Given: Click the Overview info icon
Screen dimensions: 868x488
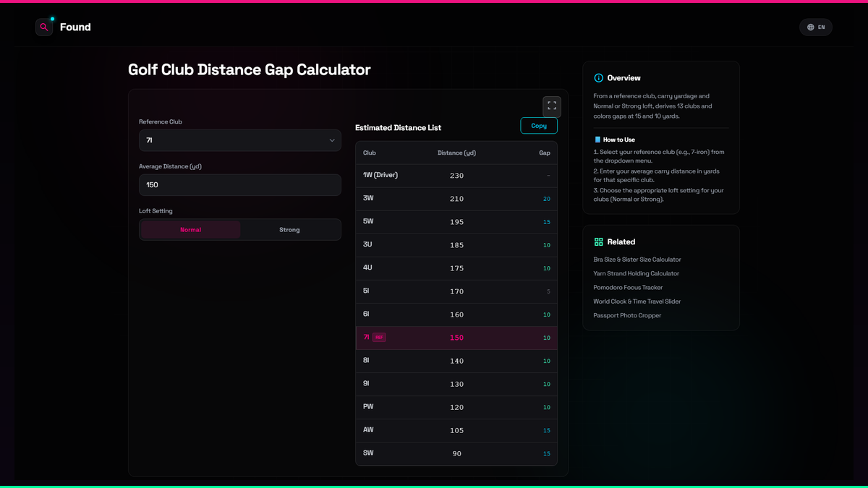Looking at the screenshot, I should tap(598, 78).
